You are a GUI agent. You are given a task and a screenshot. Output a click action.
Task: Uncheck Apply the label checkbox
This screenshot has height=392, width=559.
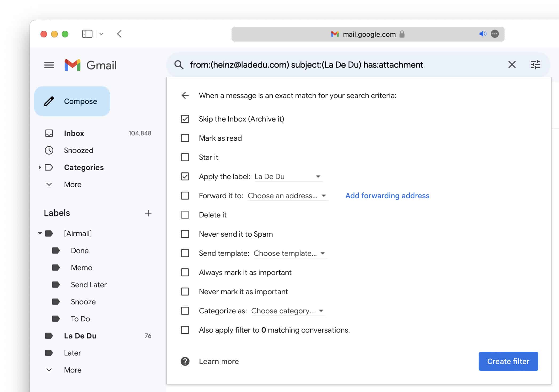point(185,176)
